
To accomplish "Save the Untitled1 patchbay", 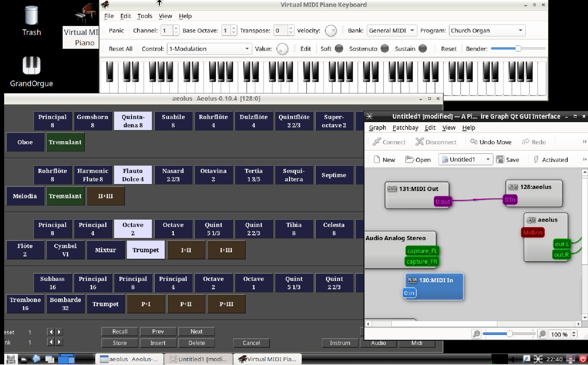I will 508,159.
